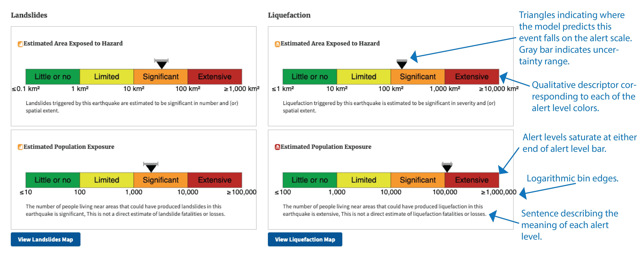This screenshot has height=255, width=644.
Task: Click red 'Extensive' liquefaction population segment
Action: pyautogui.click(x=472, y=180)
